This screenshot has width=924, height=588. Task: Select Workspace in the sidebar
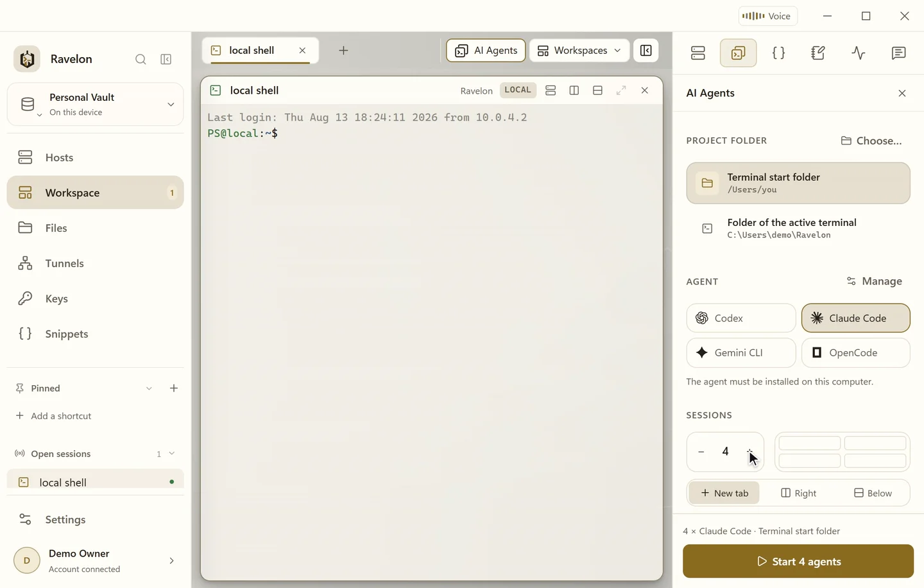pyautogui.click(x=95, y=193)
